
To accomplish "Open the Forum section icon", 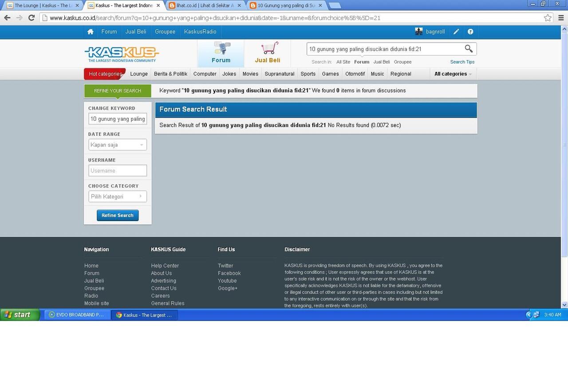I will pyautogui.click(x=221, y=53).
